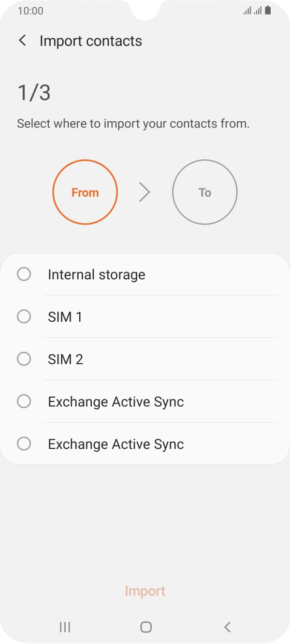Select the SIM 1 radio button
Viewport: 290px width, 644px height.
coord(24,317)
